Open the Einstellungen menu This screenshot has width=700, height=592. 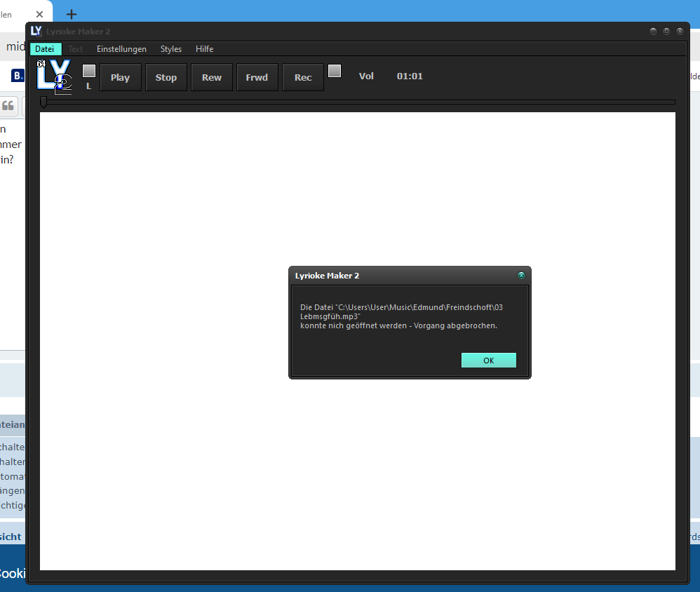[x=121, y=49]
